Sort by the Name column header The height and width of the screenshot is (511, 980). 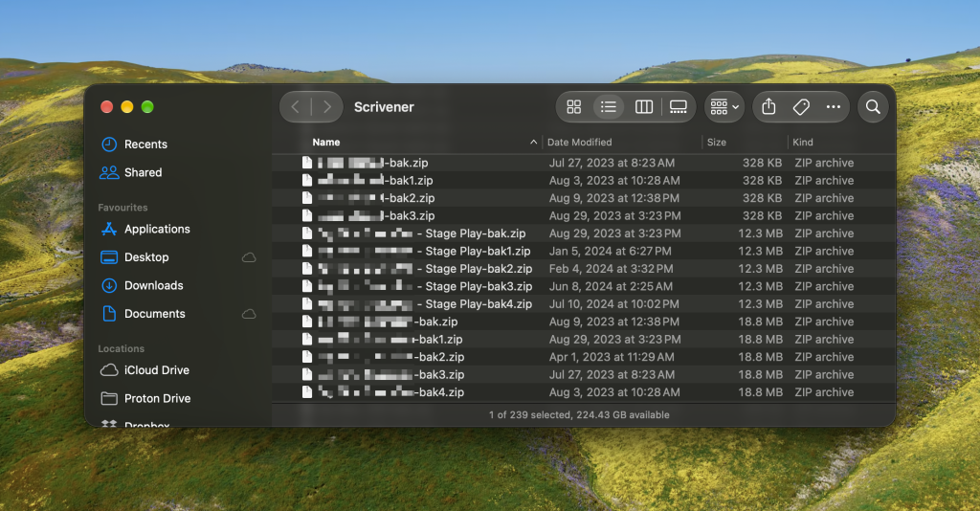tap(326, 143)
